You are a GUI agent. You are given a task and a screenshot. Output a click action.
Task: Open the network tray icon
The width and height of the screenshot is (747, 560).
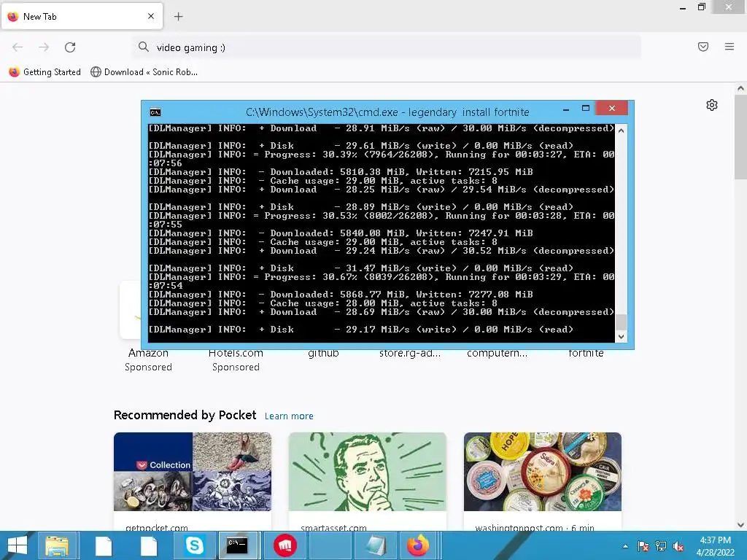(661, 546)
